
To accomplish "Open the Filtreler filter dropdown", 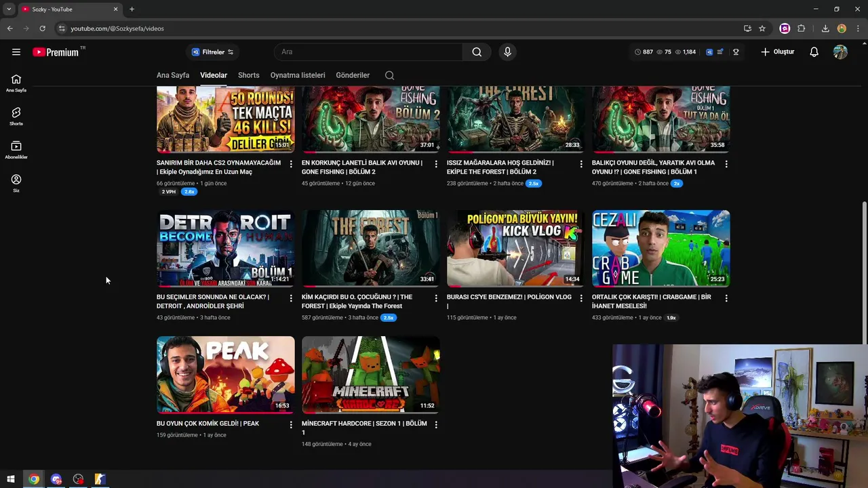I will pos(212,52).
